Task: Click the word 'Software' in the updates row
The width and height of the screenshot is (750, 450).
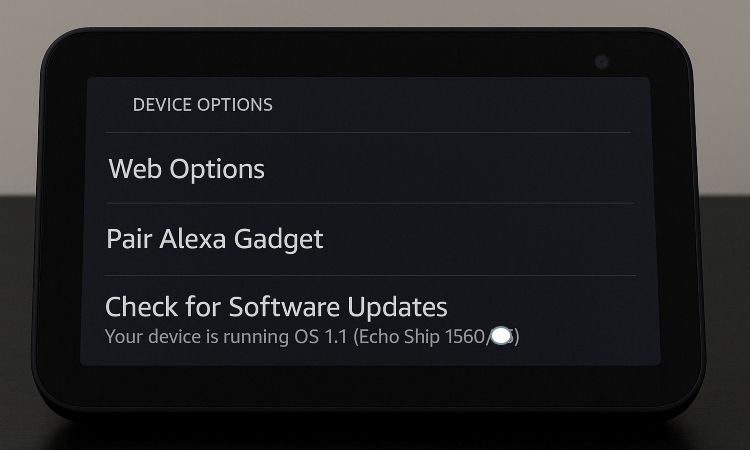Action: point(284,306)
